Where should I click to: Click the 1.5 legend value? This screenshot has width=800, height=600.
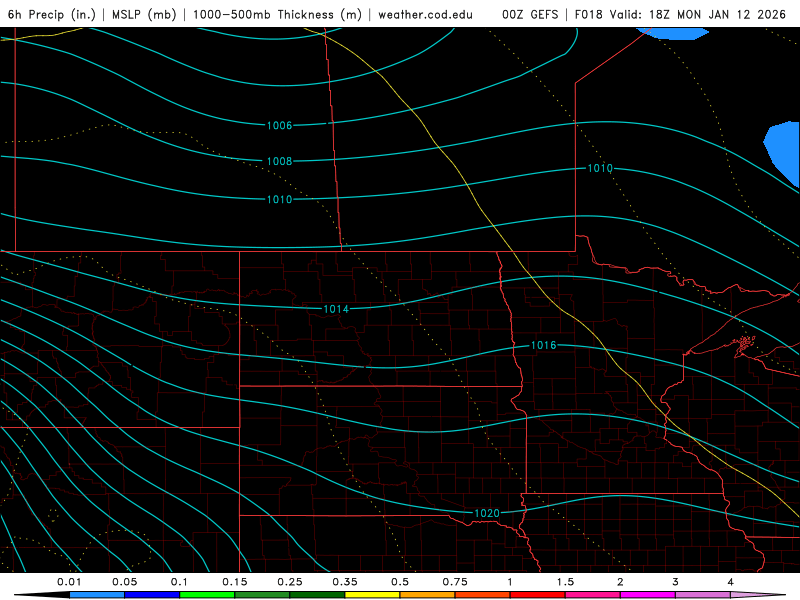[x=565, y=582]
